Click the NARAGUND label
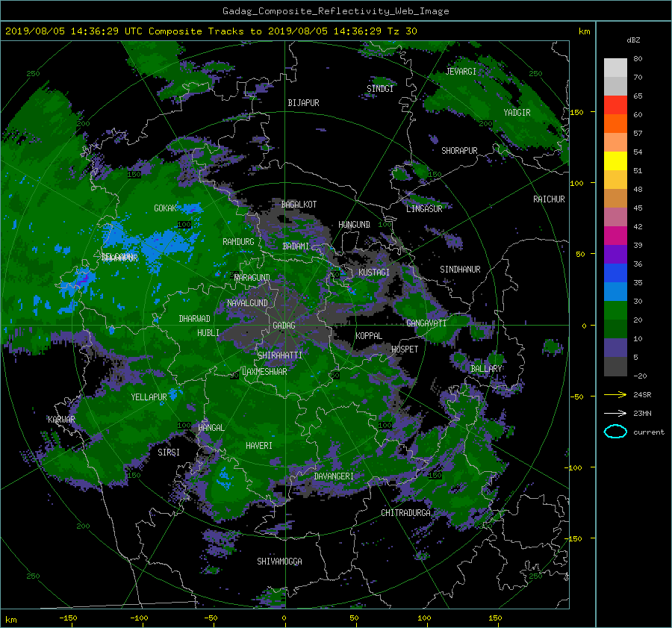 (252, 278)
